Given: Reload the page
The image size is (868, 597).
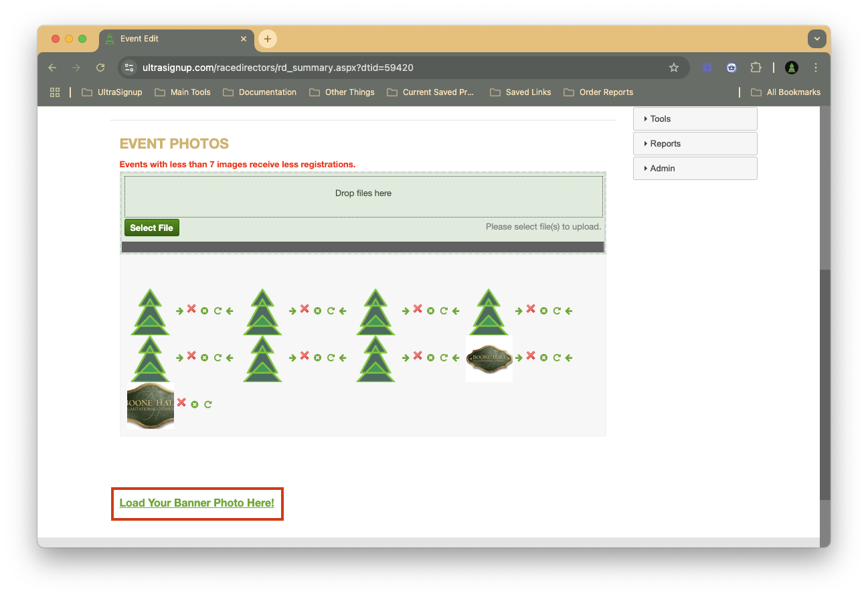Looking at the screenshot, I should [100, 68].
